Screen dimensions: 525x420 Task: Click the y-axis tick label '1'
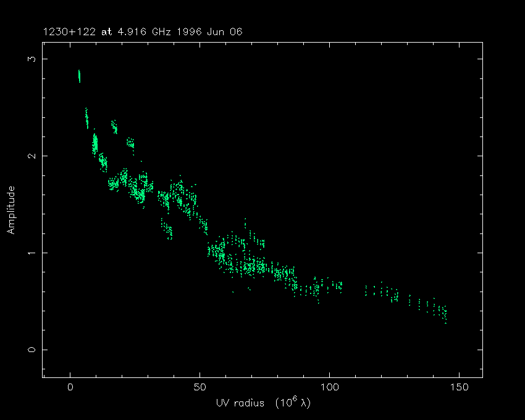[x=28, y=253]
